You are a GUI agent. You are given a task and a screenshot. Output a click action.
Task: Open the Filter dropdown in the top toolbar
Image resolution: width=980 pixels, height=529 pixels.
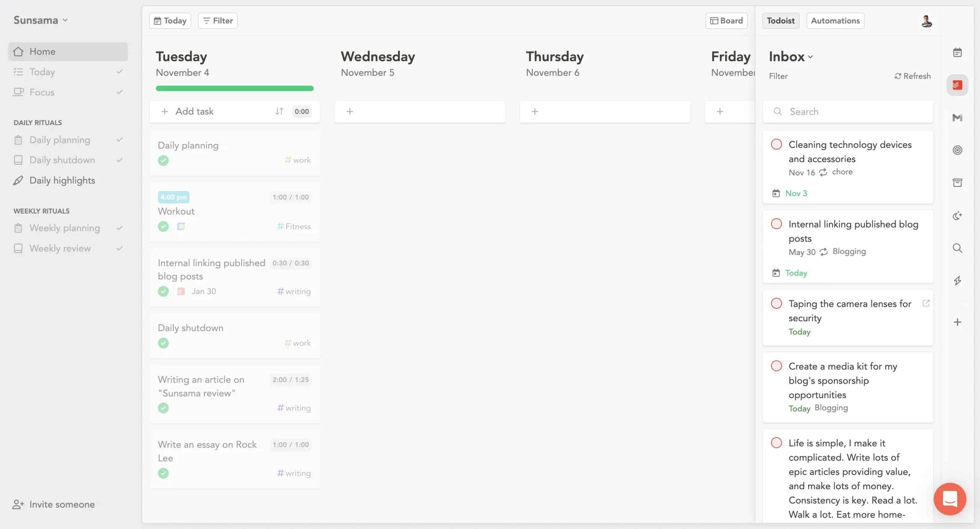click(217, 20)
